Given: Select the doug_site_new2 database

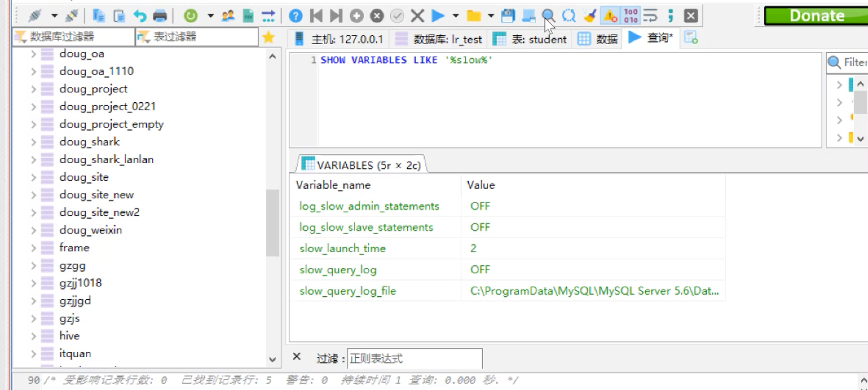Looking at the screenshot, I should coord(100,212).
